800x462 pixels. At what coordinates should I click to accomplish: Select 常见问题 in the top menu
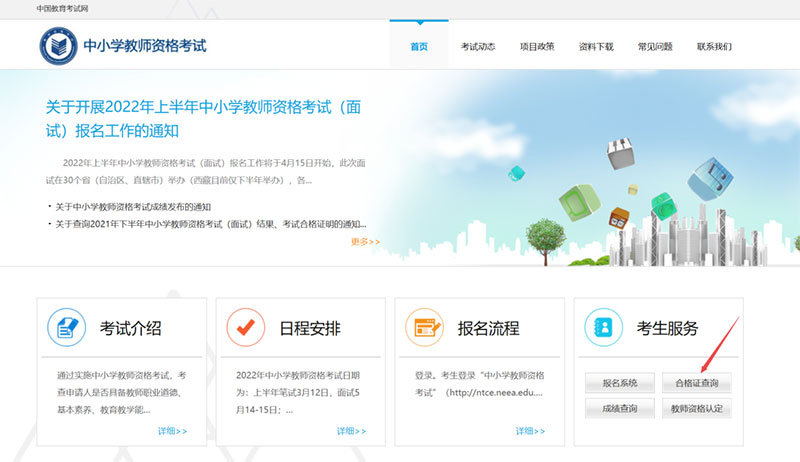[x=655, y=46]
